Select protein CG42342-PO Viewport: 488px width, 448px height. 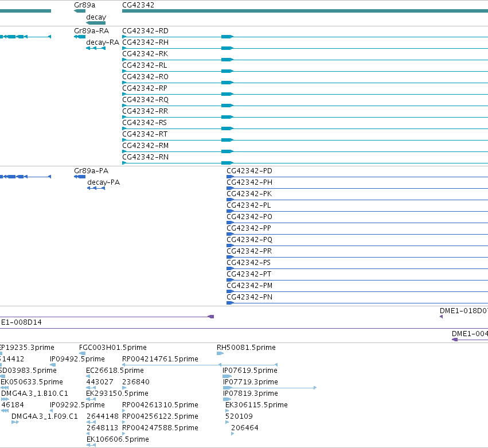click(x=249, y=217)
